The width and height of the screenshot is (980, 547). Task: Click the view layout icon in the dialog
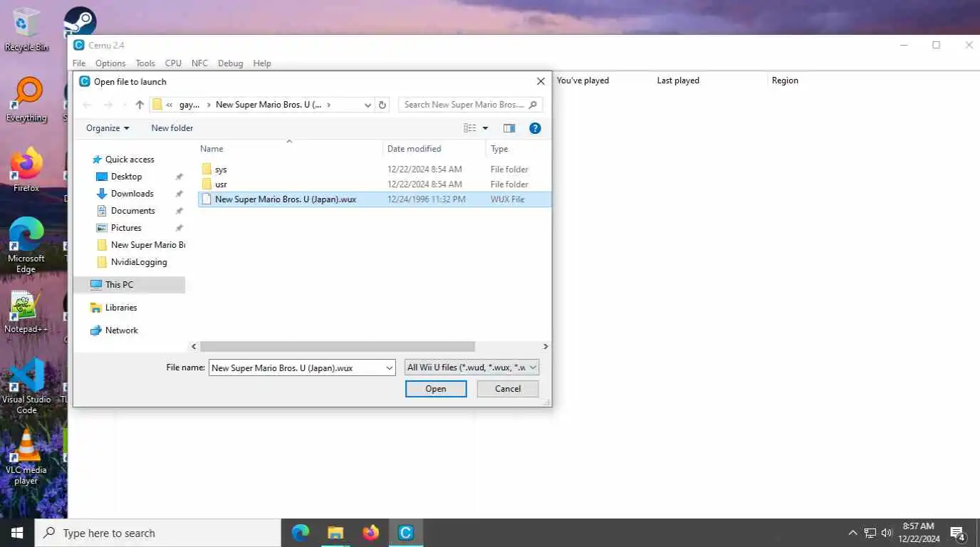click(469, 128)
